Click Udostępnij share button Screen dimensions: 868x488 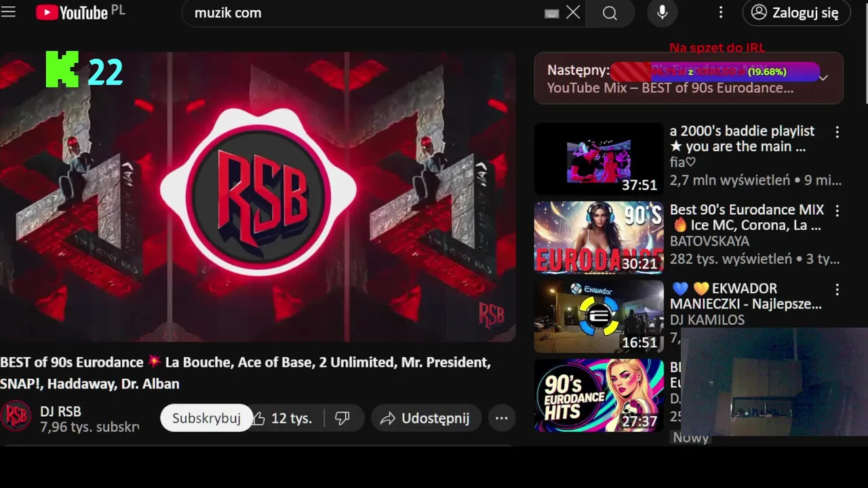[x=426, y=418]
